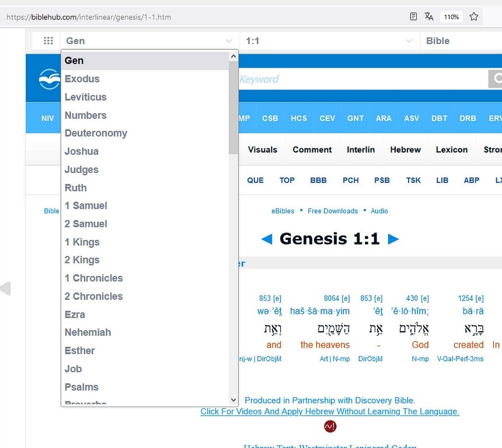Viewport: 502px width, 448px height.
Task: Select Deuteronomy in the book list
Action: 145,133
